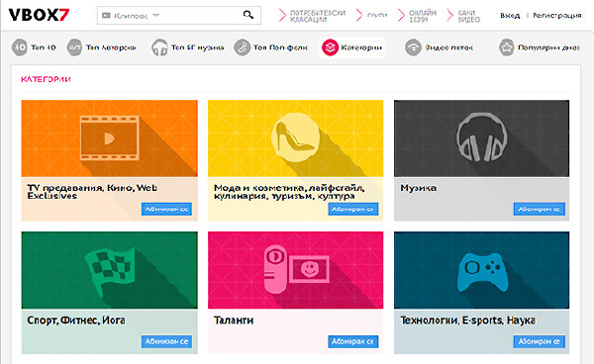The width and height of the screenshot is (594, 364).
Task: Open the Топ Поп фолк tab
Action: [280, 47]
